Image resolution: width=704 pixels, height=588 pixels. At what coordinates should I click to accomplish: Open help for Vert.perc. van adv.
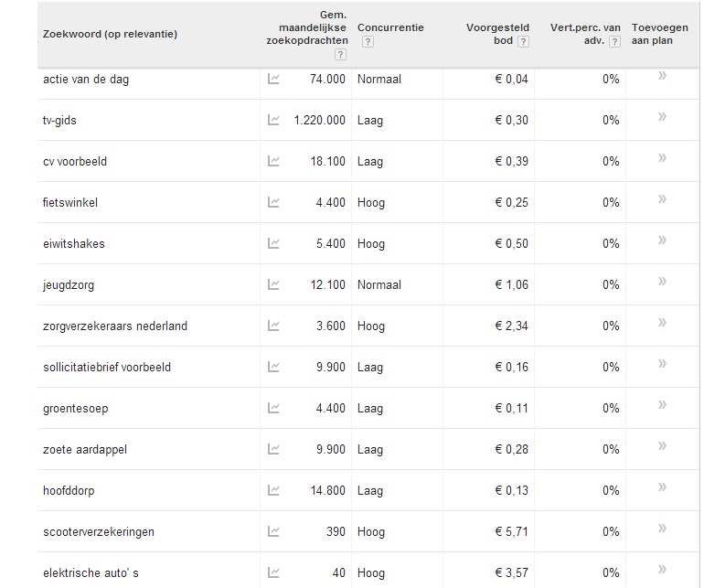pyautogui.click(x=614, y=42)
